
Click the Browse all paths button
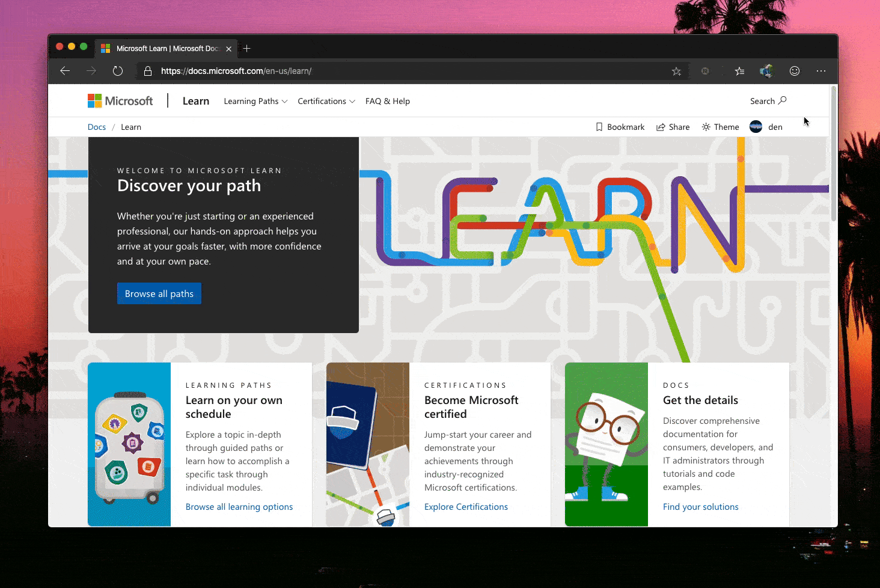tap(159, 293)
